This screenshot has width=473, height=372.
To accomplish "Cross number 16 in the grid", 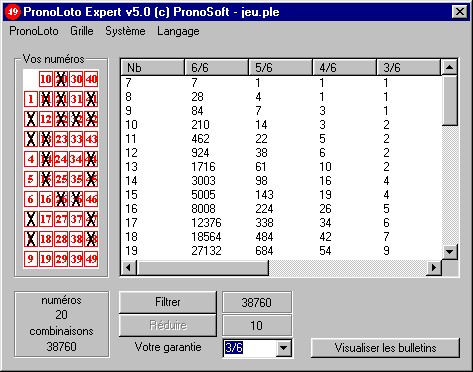I will (x=46, y=199).
